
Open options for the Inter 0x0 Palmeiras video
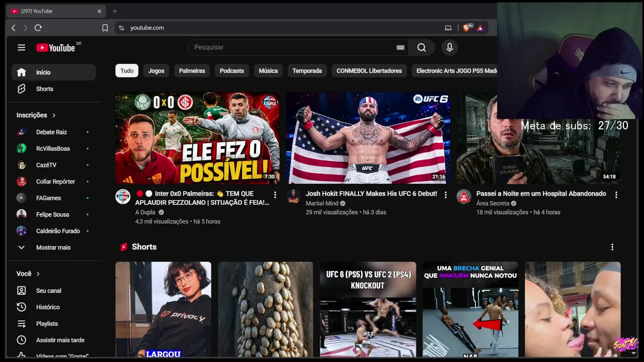click(x=275, y=195)
